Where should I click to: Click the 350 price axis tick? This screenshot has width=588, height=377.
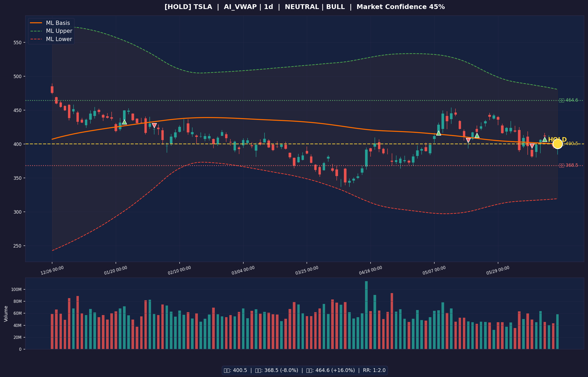point(17,178)
